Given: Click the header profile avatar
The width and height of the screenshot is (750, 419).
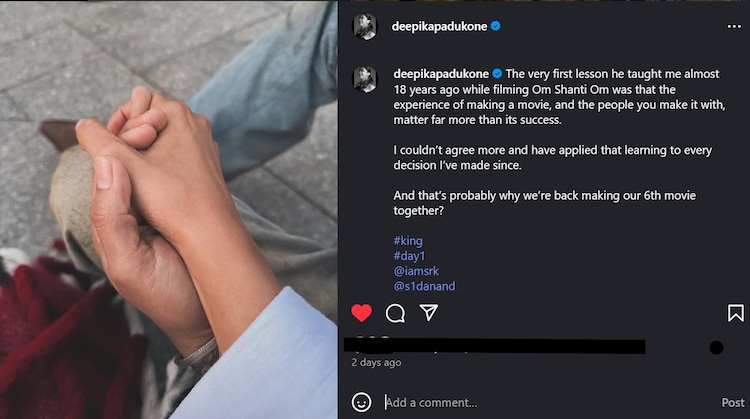Looking at the screenshot, I should tap(365, 27).
